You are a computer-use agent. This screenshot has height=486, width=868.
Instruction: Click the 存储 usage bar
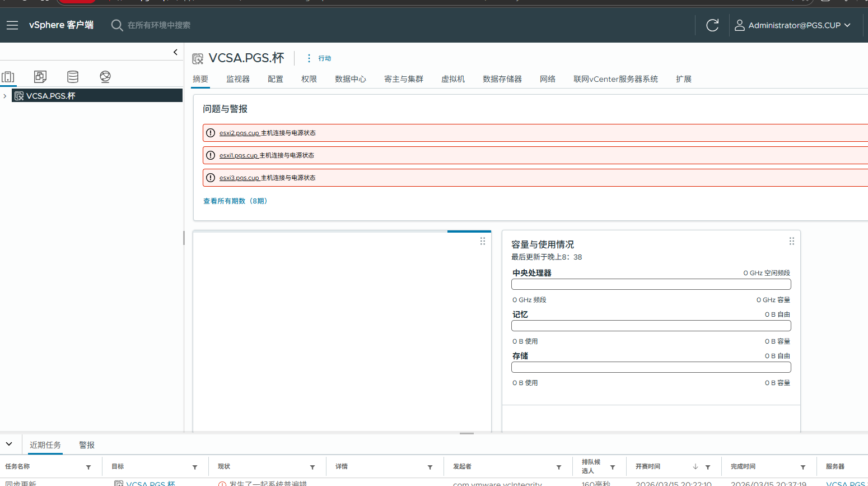pyautogui.click(x=651, y=367)
